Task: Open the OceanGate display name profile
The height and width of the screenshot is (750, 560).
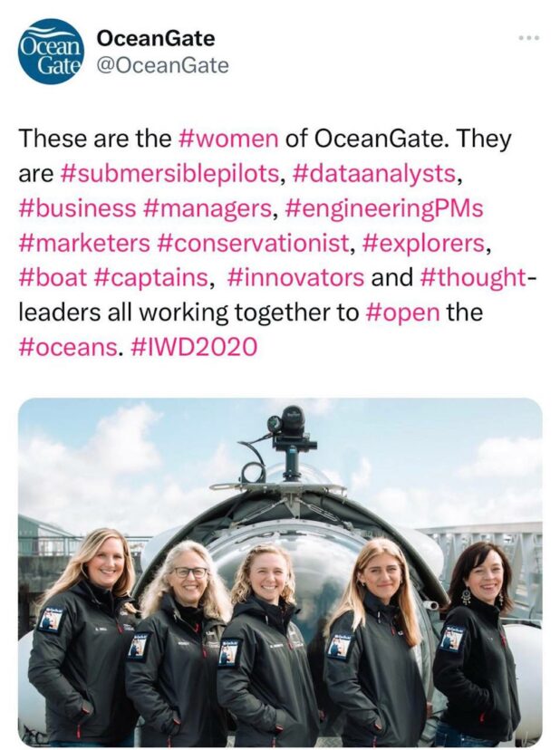Action: click(x=156, y=38)
